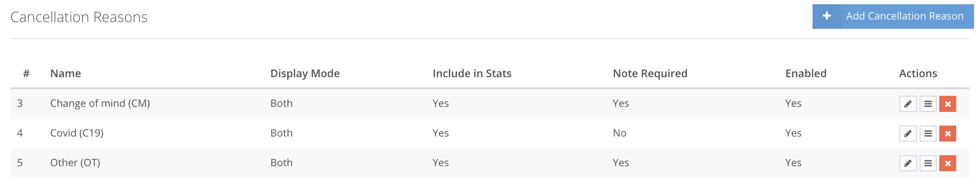Image resolution: width=980 pixels, height=184 pixels.
Task: Click reorder handle for Other (OT) row
Action: pos(928,163)
